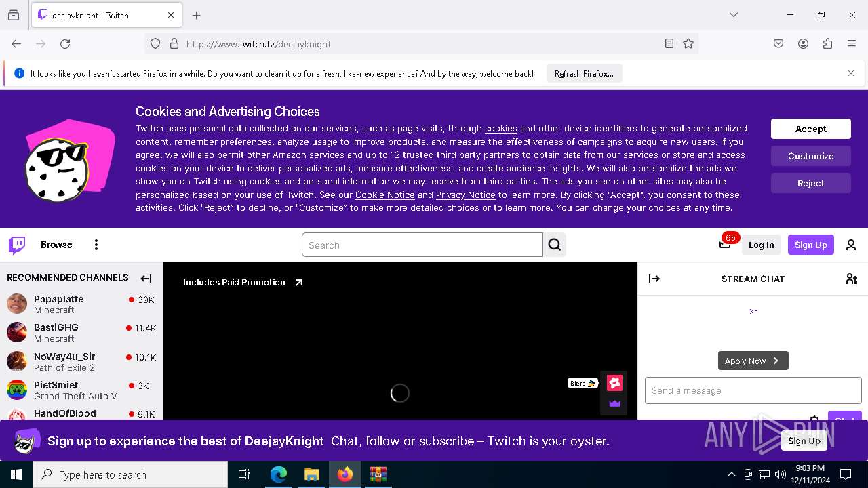Show hidden system tray icons
This screenshot has height=488, width=868.
pos(731,474)
